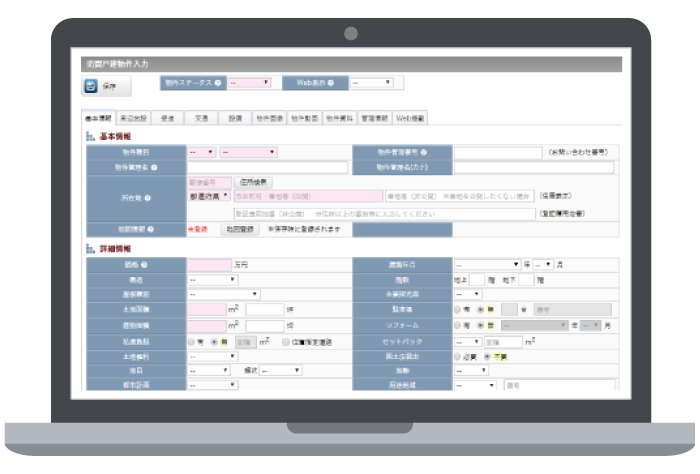Switch to the 管理情報 tab
This screenshot has width=700, height=474.
375,118
